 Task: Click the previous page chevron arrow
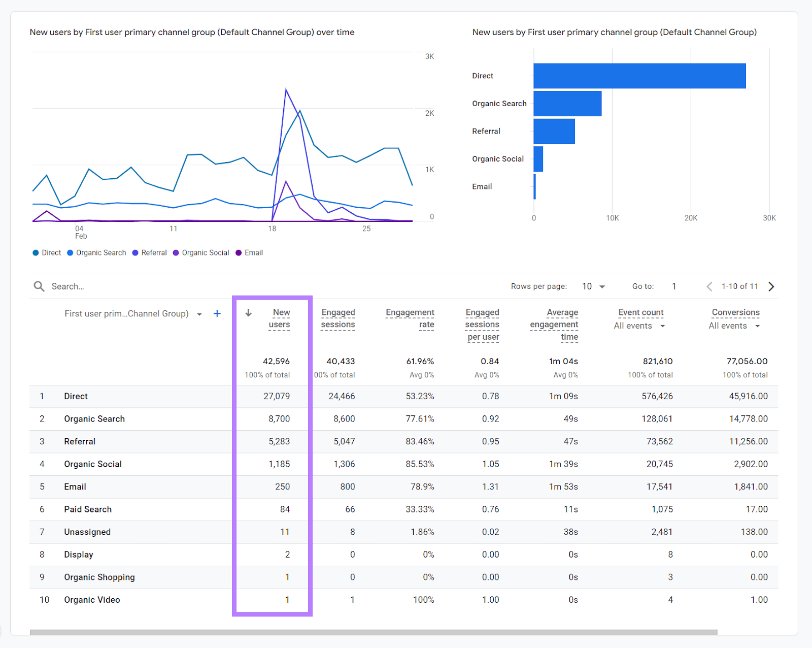pyautogui.click(x=709, y=286)
